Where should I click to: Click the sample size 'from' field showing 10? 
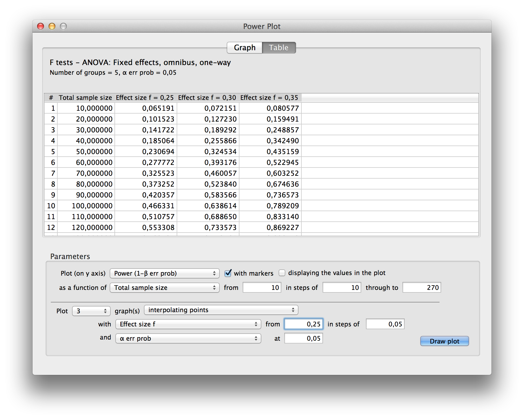(262, 287)
